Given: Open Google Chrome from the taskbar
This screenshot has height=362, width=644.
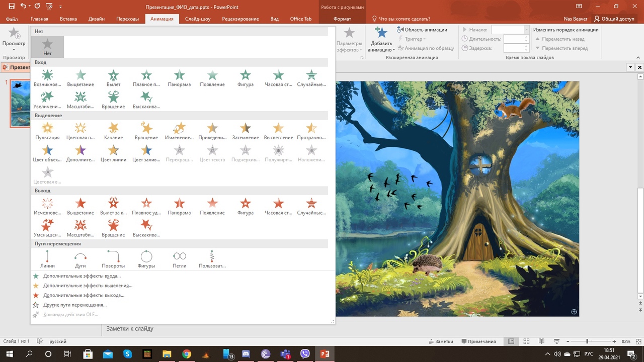Looking at the screenshot, I should pos(187,354).
